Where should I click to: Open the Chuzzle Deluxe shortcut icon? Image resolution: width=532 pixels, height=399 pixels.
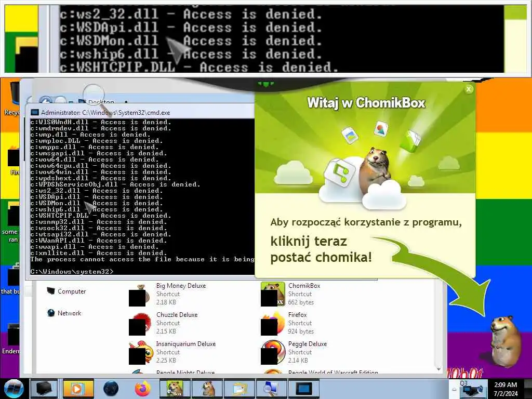point(140,324)
